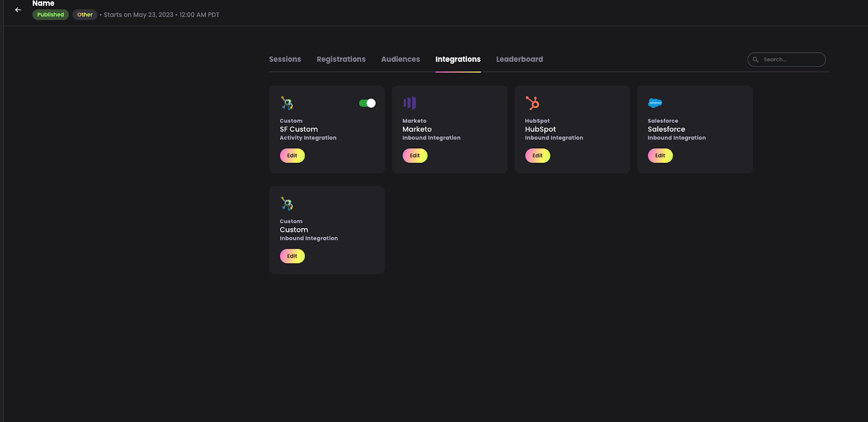Click 'Inbound Integration' under HubSpot
Image resolution: width=868 pixels, height=422 pixels.
[554, 138]
